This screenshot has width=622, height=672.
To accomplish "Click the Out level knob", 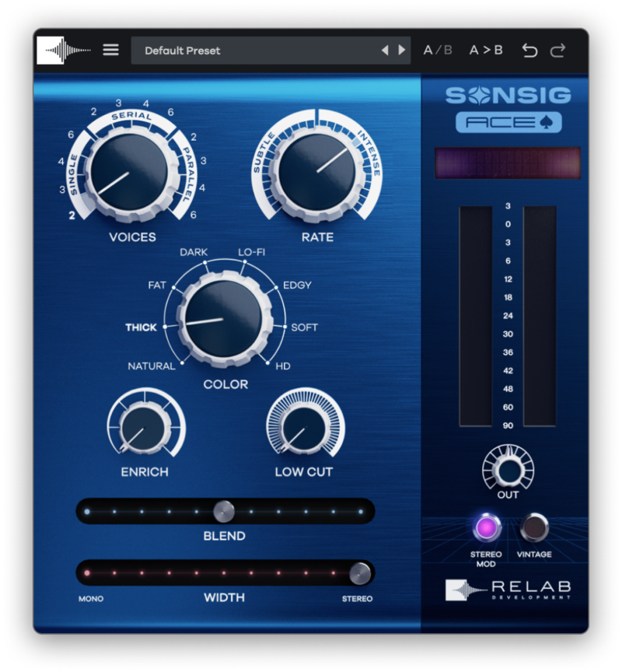I will pyautogui.click(x=508, y=470).
